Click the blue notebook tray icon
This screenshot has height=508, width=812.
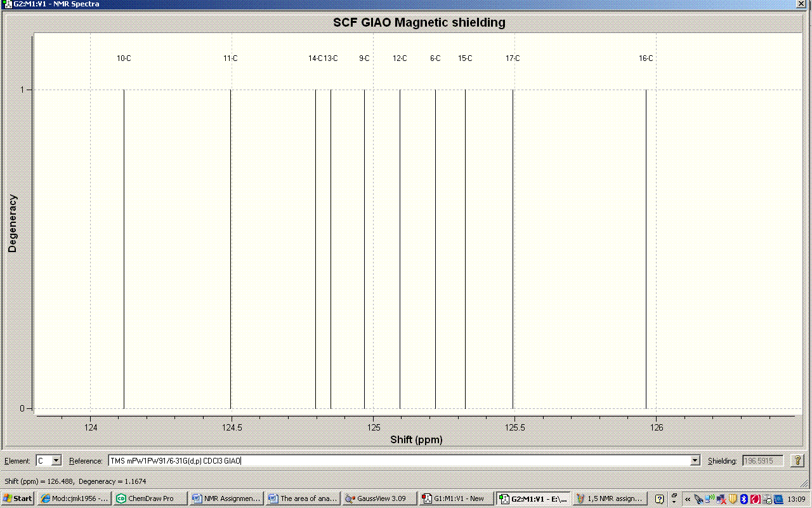tap(777, 499)
